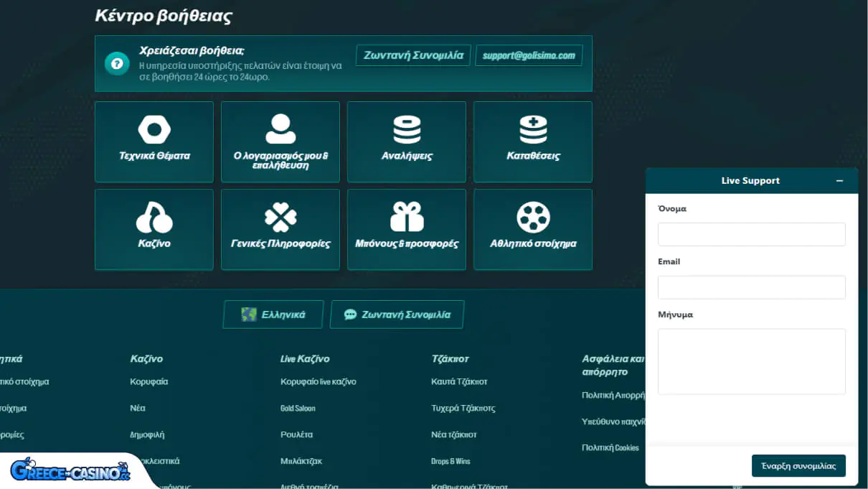This screenshot has height=489, width=868.
Task: Click the Καυτά Τζάκποτ footer link
Action: coord(459,381)
